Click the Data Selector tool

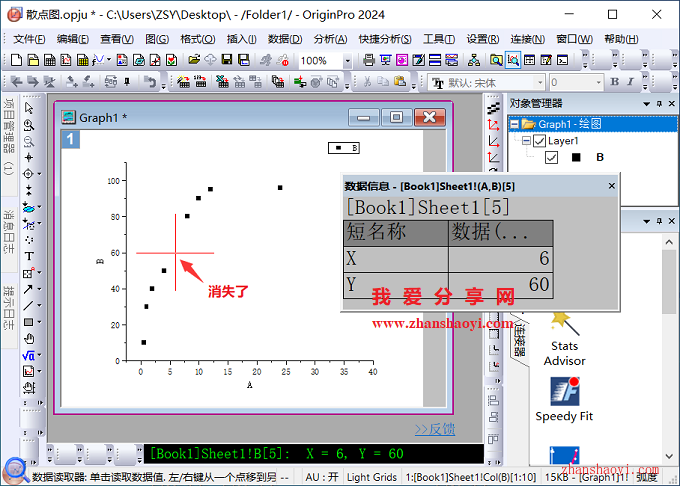(29, 190)
